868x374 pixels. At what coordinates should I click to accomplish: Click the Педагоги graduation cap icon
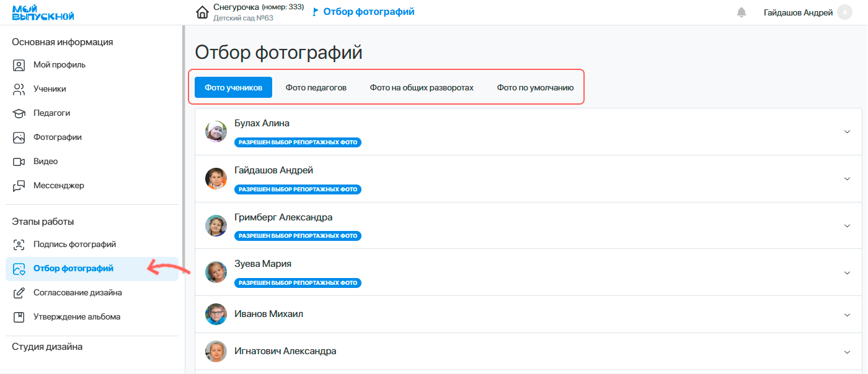tap(19, 113)
